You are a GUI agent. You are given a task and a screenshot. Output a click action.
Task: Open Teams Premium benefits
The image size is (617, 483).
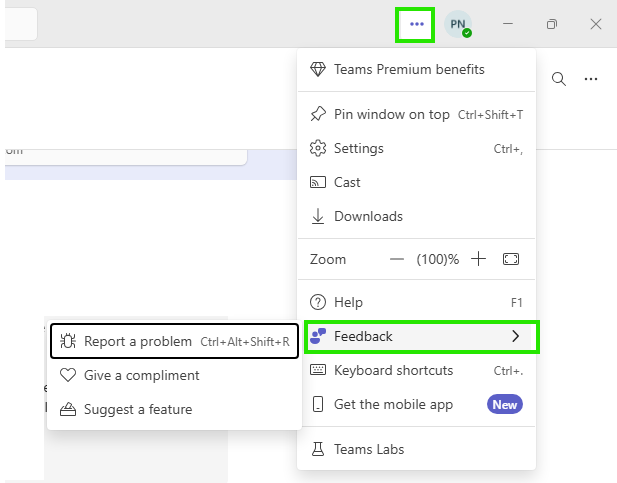coord(417,69)
